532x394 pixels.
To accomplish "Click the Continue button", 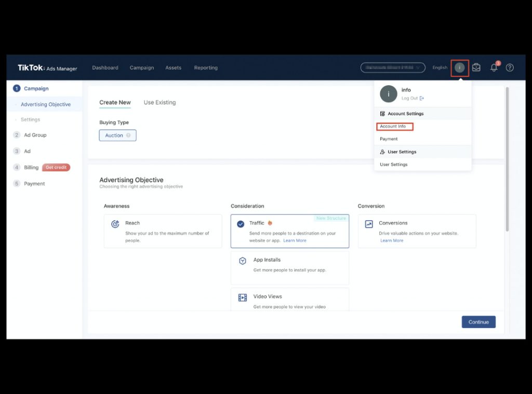I will coord(478,322).
